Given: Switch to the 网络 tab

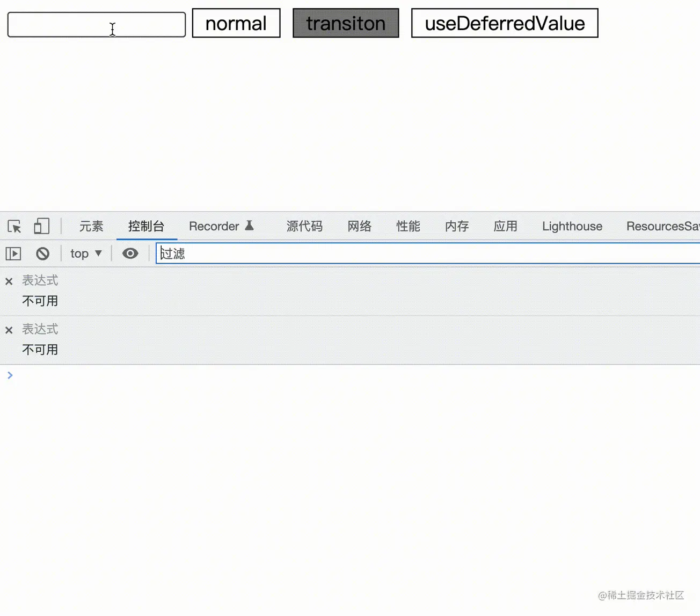Looking at the screenshot, I should 359,226.
